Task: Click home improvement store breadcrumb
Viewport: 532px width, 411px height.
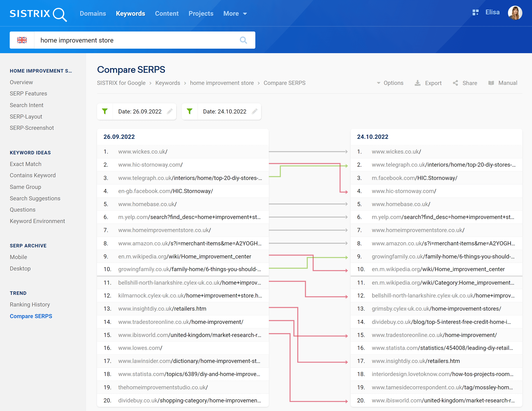Action: click(x=222, y=83)
